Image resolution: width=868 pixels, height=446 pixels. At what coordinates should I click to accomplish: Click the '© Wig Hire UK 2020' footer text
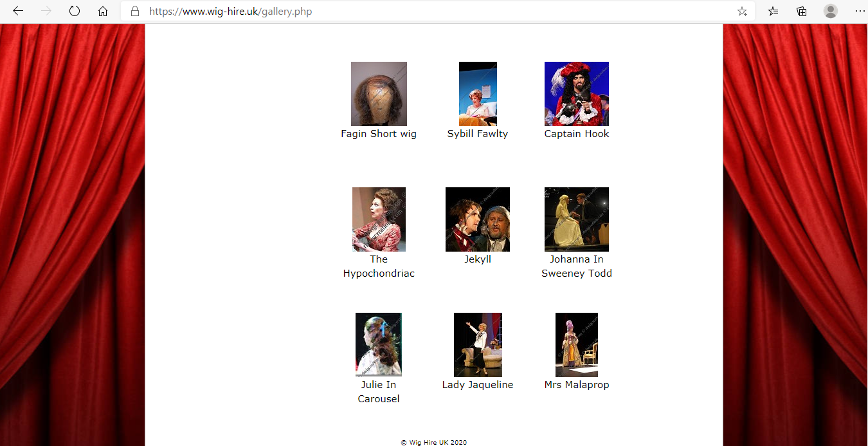434,442
